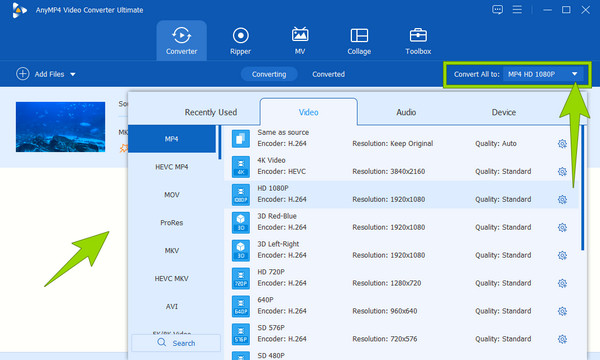This screenshot has height=360, width=600.
Task: Choose the 3D Left-Right preset name
Action: coord(278,244)
